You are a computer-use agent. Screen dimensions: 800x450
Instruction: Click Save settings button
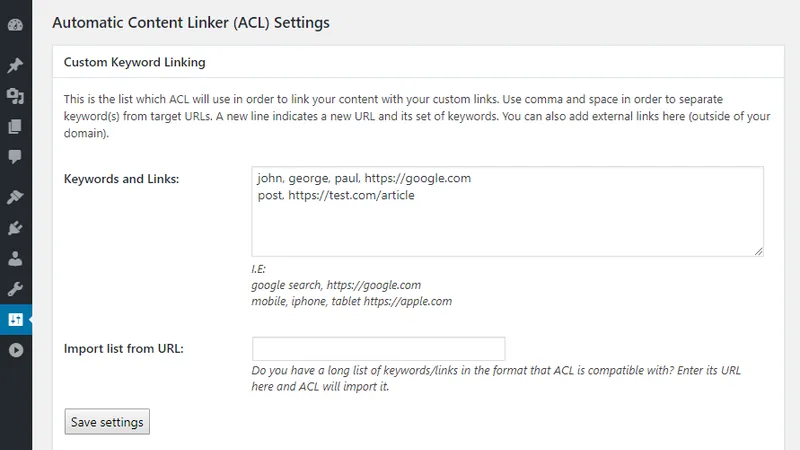click(107, 422)
